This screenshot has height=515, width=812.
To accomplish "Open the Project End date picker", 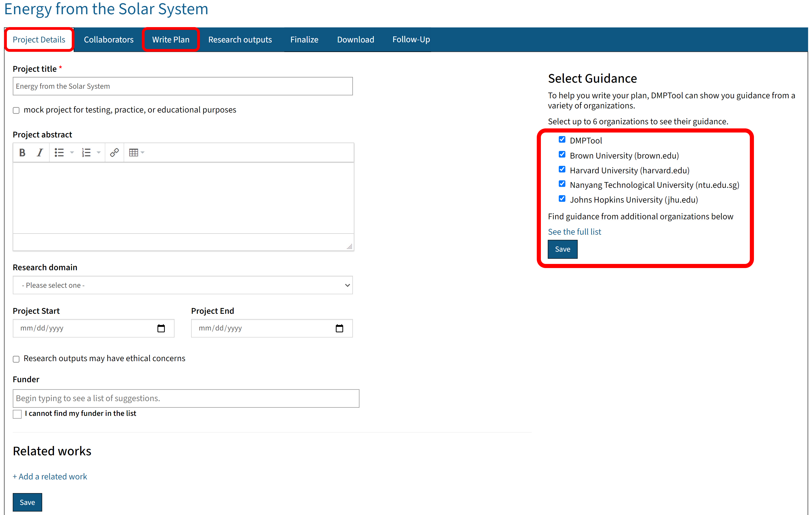I will coord(340,328).
